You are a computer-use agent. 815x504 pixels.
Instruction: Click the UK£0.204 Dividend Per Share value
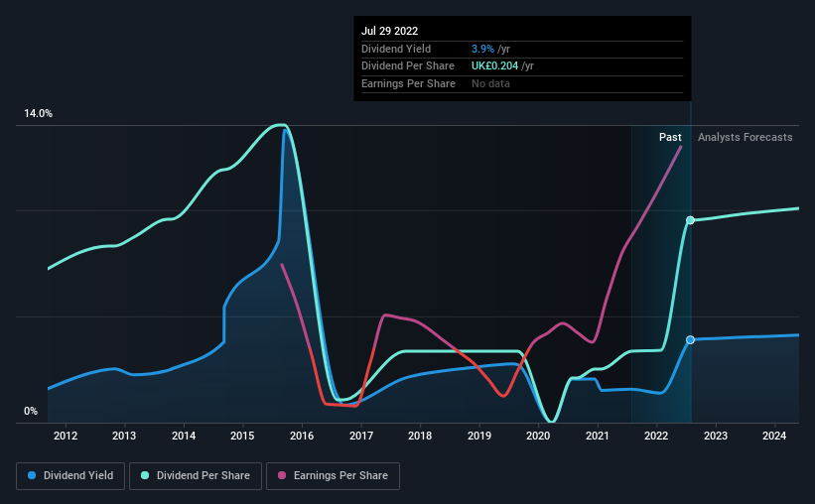(494, 66)
